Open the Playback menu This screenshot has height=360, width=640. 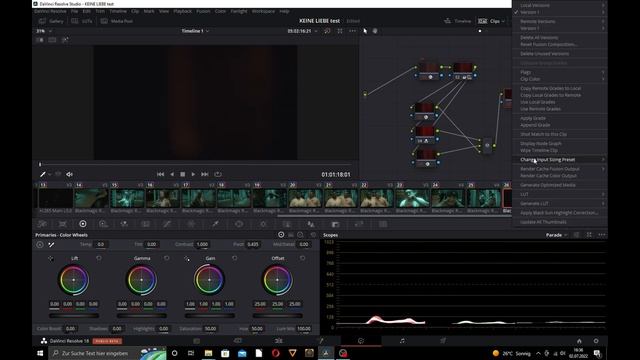[x=182, y=11]
